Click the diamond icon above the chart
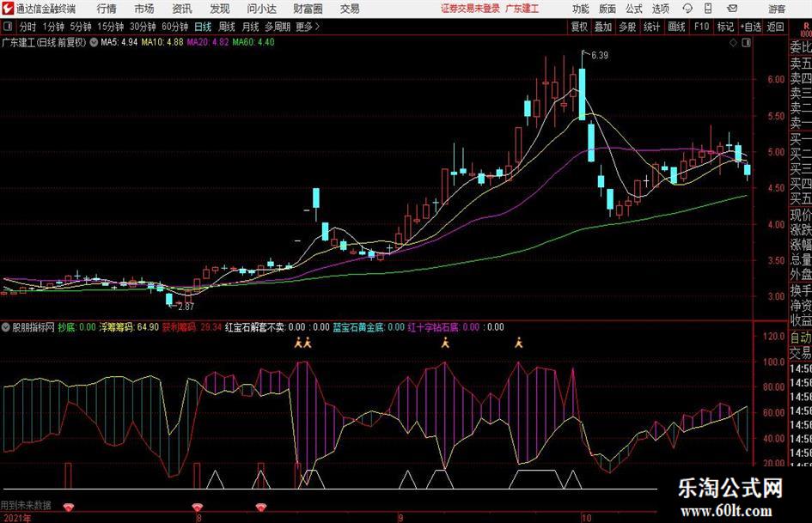812x523 pixels. point(733,43)
